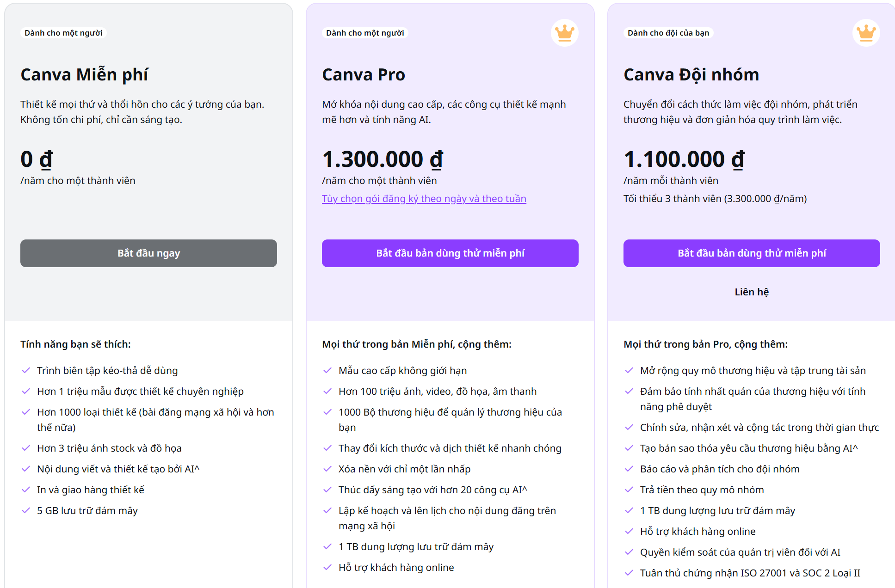Select the 'Dành cho một người' badge on Canva Pro
This screenshot has width=895, height=588.
point(364,32)
